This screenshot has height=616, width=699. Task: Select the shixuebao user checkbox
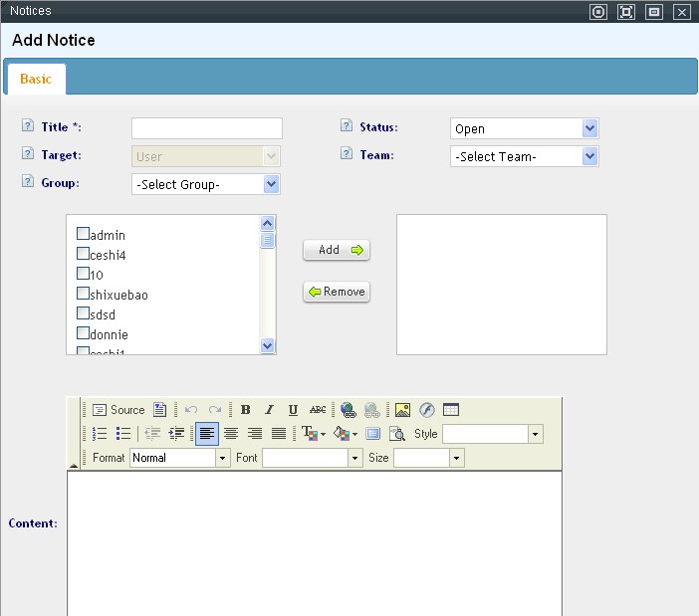tap(83, 295)
